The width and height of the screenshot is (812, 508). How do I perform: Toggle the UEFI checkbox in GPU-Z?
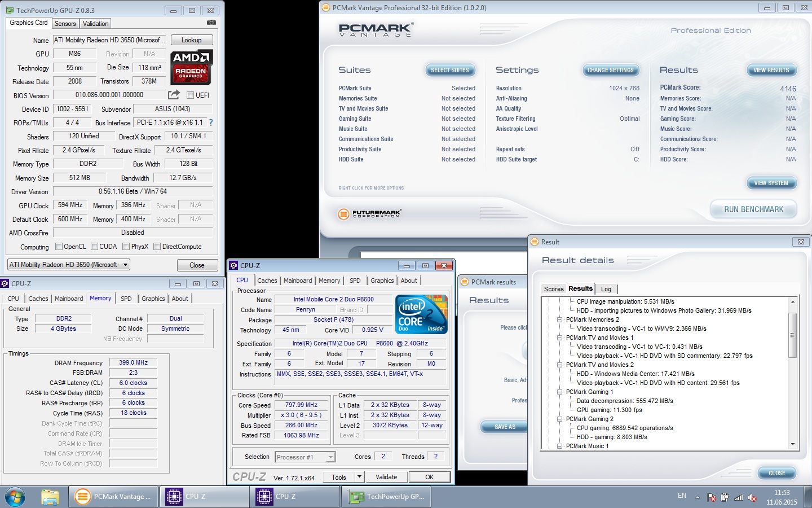[190, 95]
